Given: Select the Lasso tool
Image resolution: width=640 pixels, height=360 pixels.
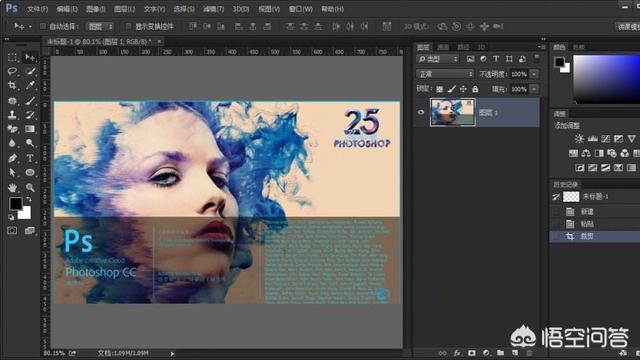Looking at the screenshot, I should (12, 71).
